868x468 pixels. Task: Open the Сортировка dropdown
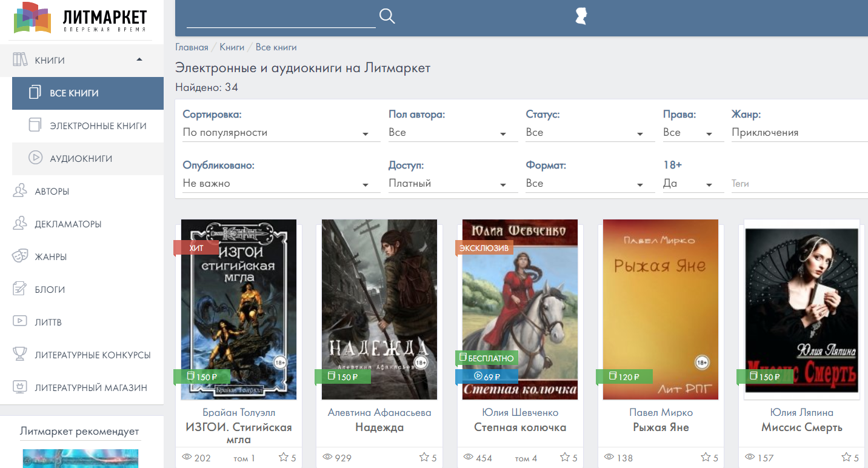click(x=281, y=133)
